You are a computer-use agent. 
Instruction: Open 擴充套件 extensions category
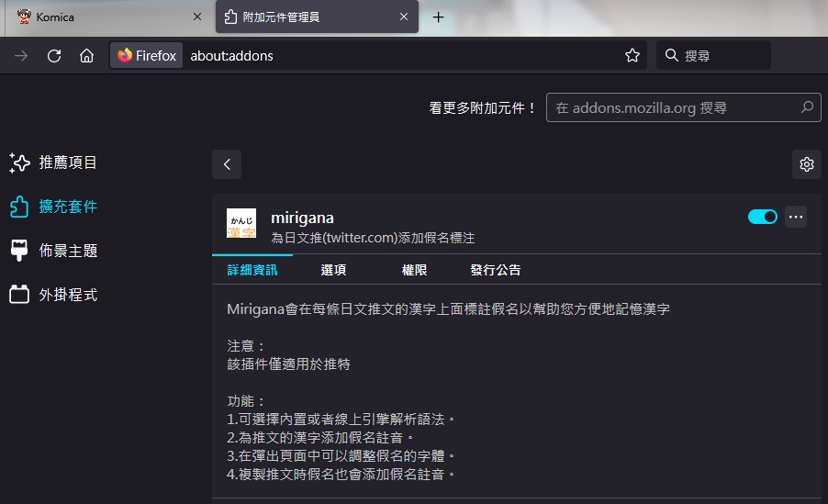(53, 207)
